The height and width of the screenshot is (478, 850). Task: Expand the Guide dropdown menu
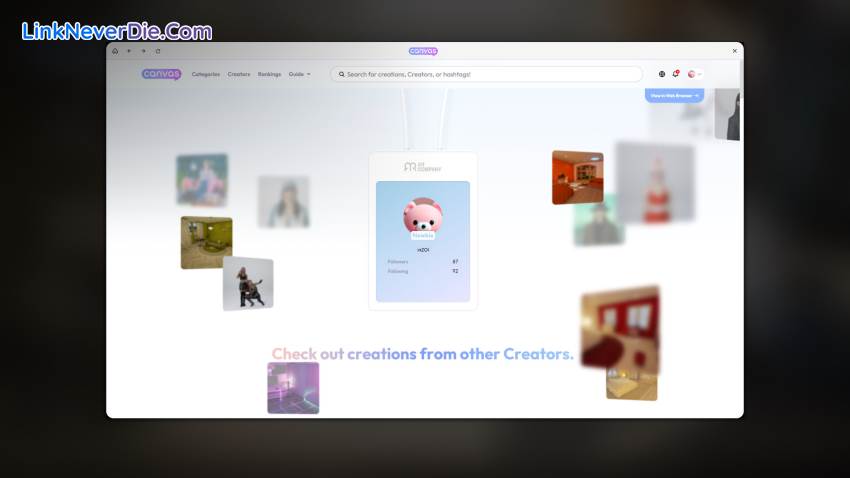point(299,74)
